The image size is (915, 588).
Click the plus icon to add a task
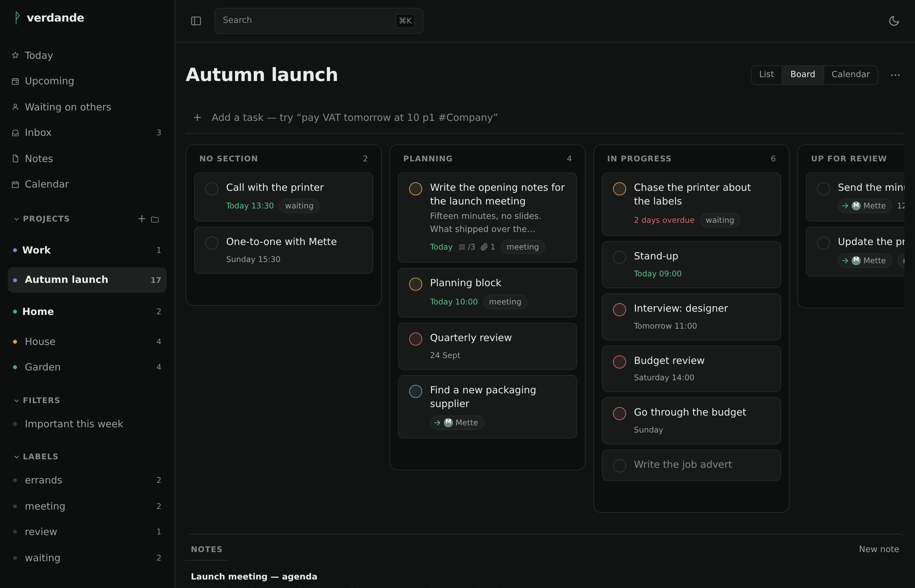point(197,118)
